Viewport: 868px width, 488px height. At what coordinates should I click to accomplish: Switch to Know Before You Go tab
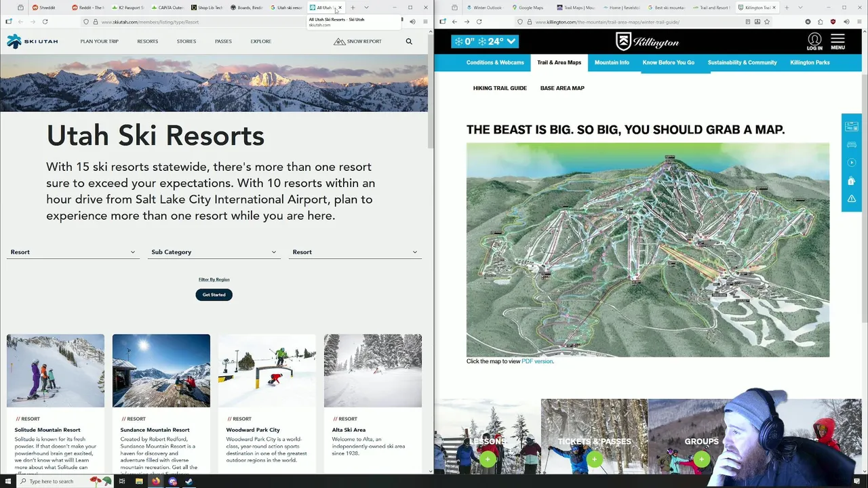coord(669,62)
